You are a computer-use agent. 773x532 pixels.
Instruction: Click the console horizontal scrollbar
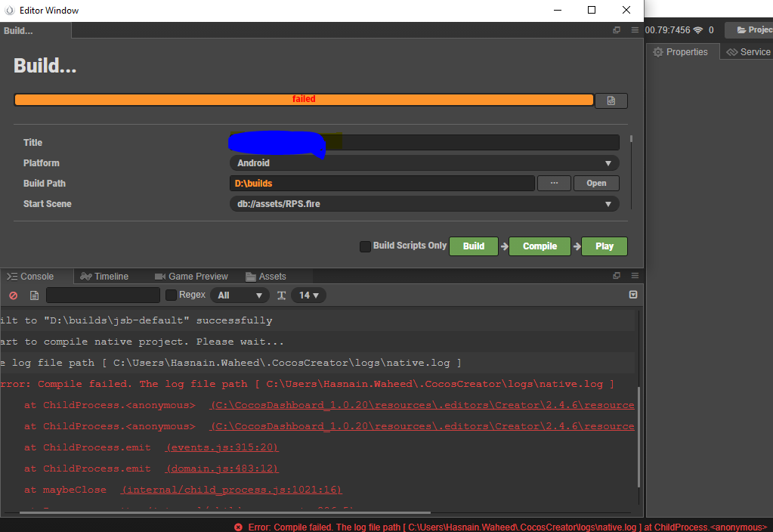[225, 513]
